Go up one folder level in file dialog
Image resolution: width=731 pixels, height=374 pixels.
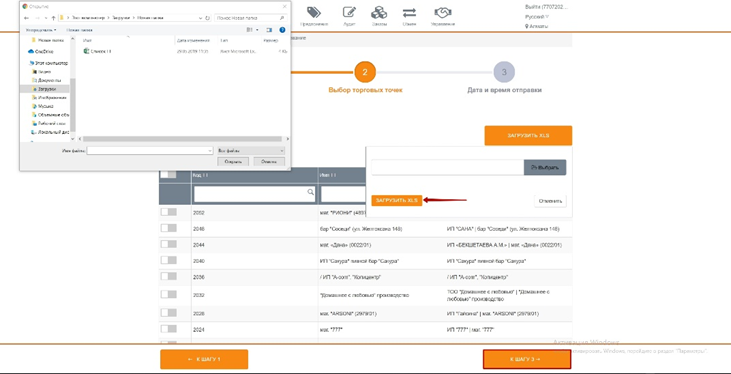tap(54, 18)
